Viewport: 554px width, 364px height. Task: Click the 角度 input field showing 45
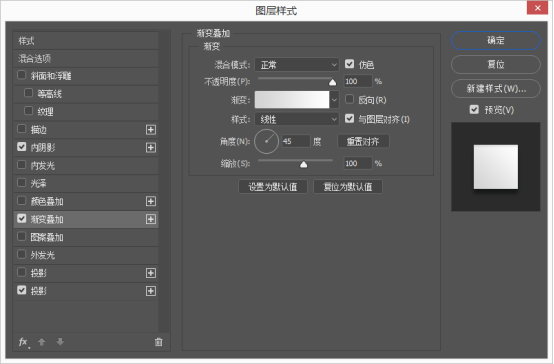pyautogui.click(x=296, y=141)
